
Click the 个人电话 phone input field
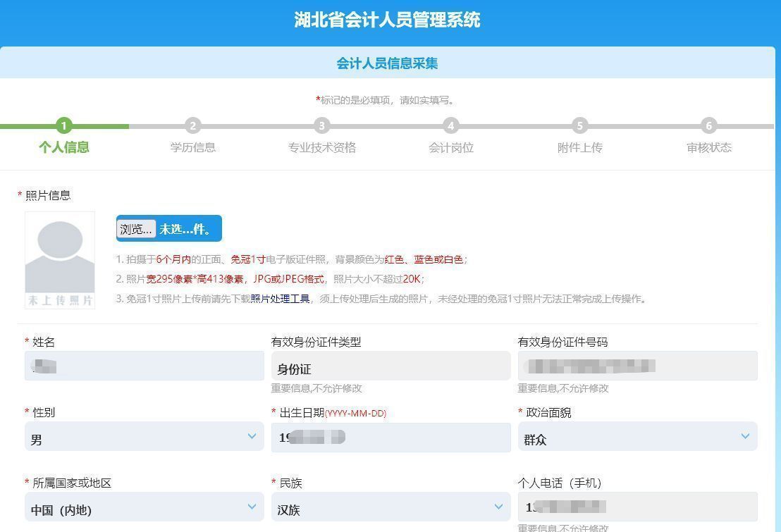point(638,507)
